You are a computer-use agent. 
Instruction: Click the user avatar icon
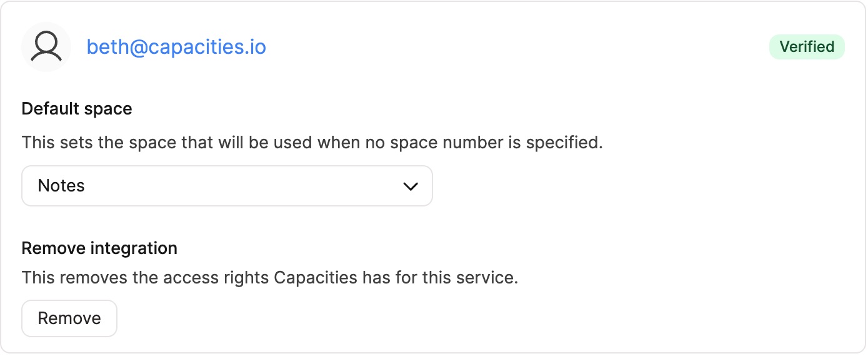(46, 47)
